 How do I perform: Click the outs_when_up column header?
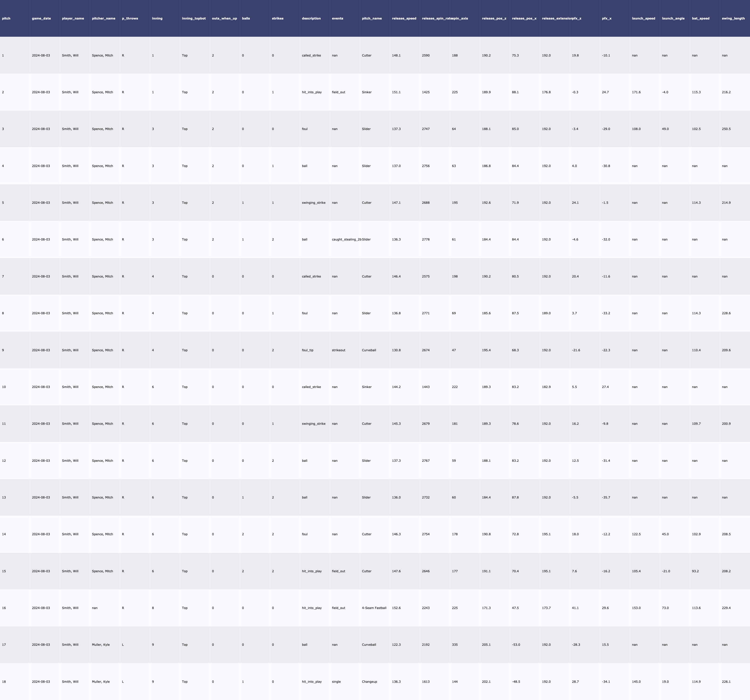(x=224, y=18)
